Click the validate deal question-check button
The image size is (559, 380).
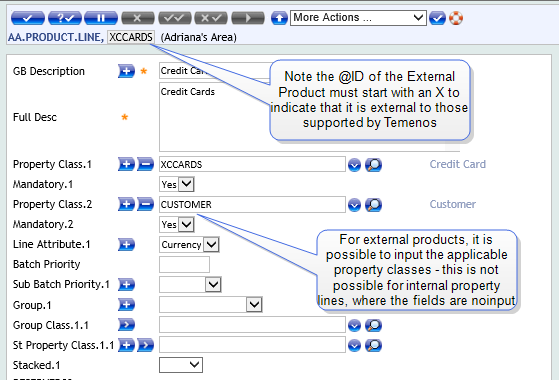click(65, 18)
